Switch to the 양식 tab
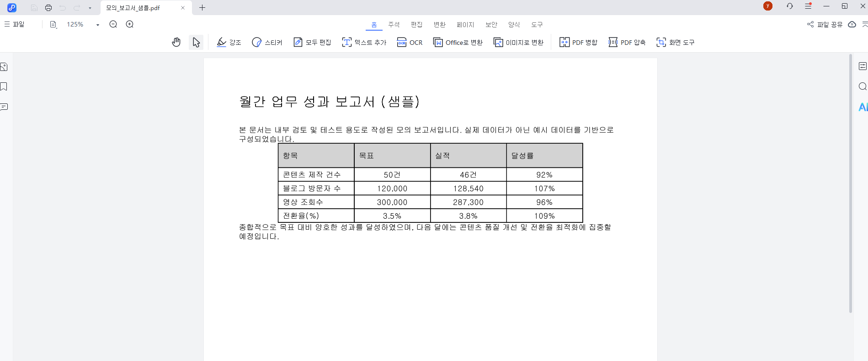The width and height of the screenshot is (868, 361). click(514, 25)
